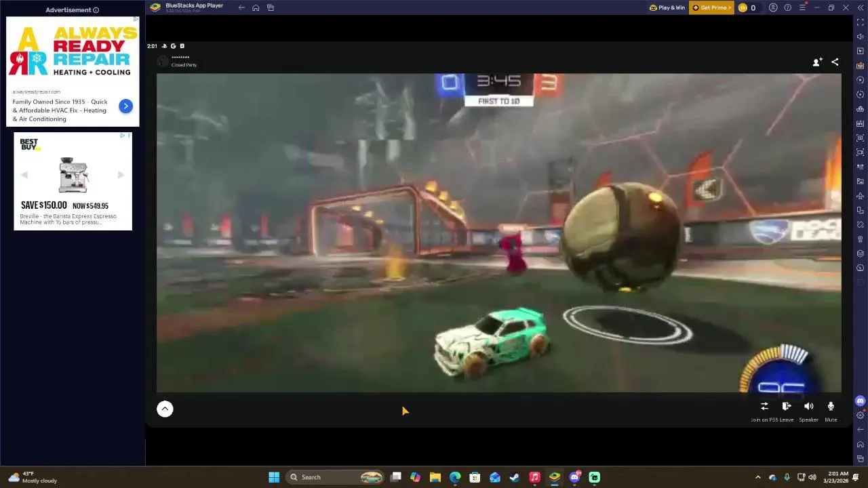
Task: Click the share icon above the stream
Action: pos(835,62)
